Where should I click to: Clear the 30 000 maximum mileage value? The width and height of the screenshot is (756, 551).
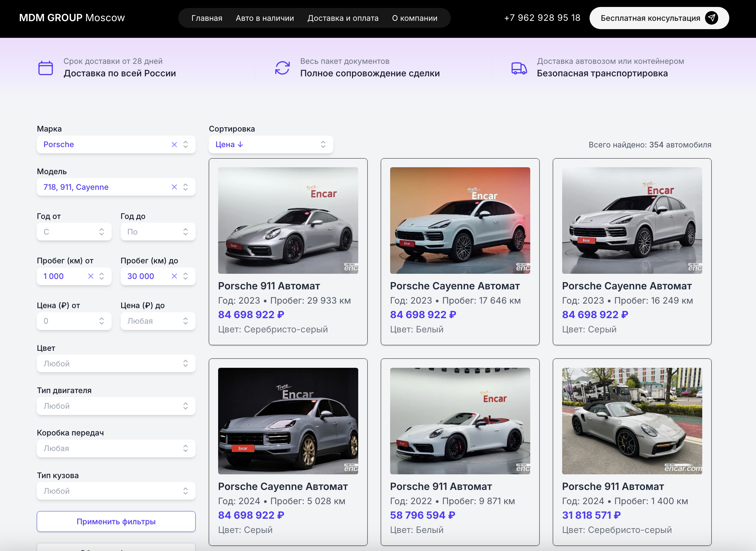pyautogui.click(x=174, y=276)
